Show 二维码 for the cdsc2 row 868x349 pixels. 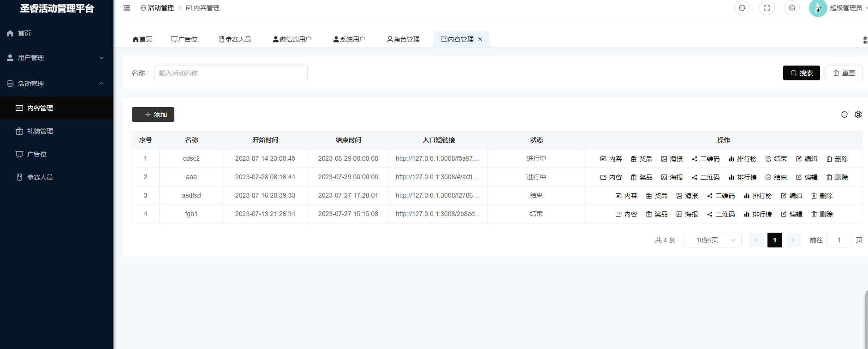click(x=706, y=159)
